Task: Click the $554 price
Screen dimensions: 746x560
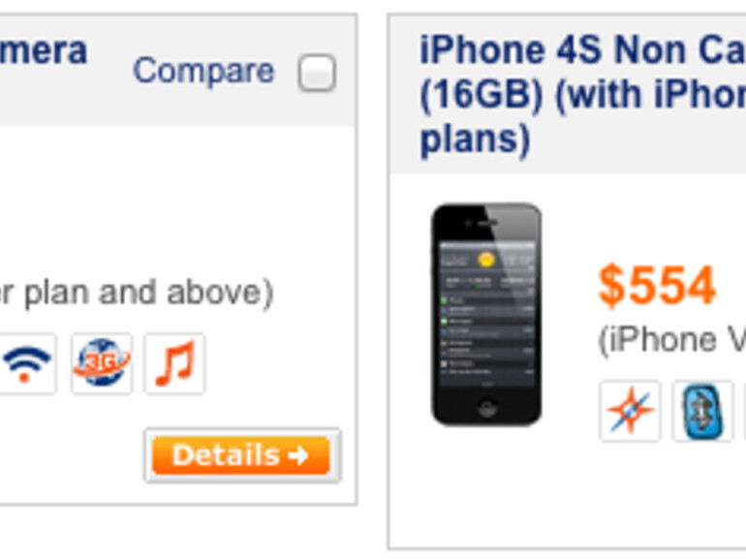Action: pyautogui.click(x=657, y=286)
